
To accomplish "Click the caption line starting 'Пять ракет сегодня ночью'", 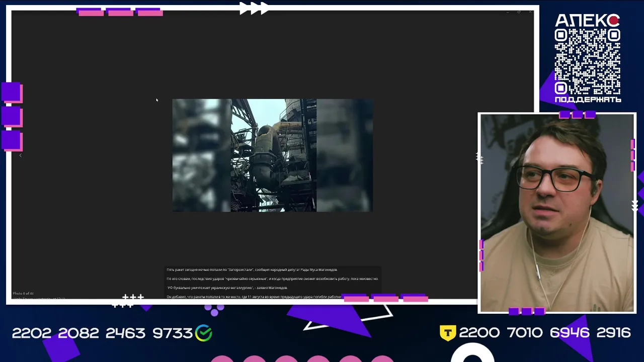I will coord(252,270).
